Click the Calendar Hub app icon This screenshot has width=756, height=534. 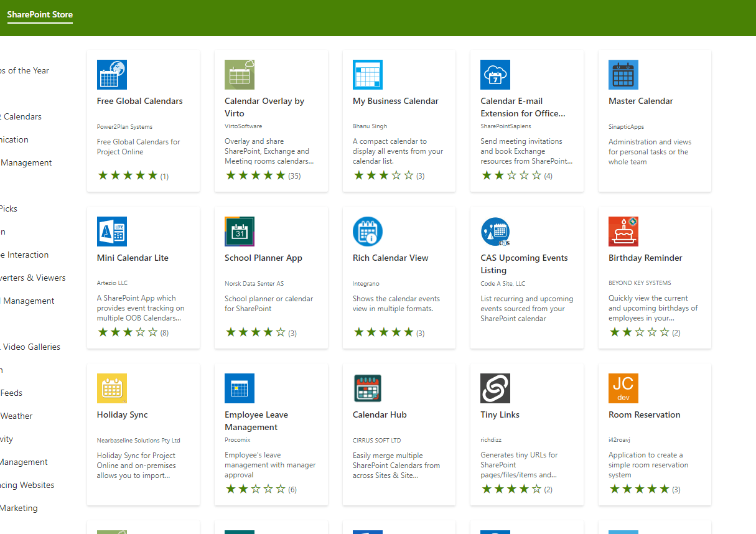[368, 388]
